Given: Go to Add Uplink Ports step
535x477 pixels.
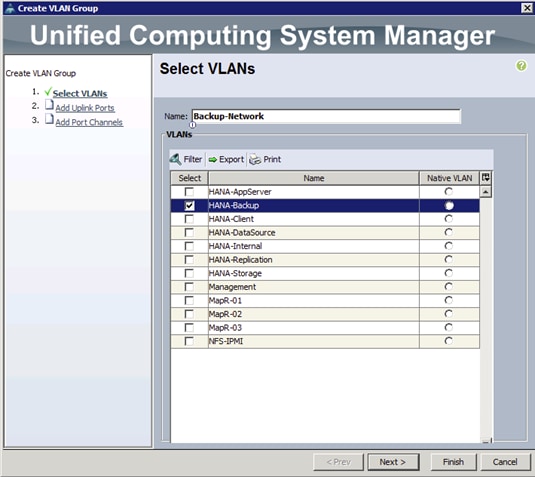Looking at the screenshot, I should [85, 108].
